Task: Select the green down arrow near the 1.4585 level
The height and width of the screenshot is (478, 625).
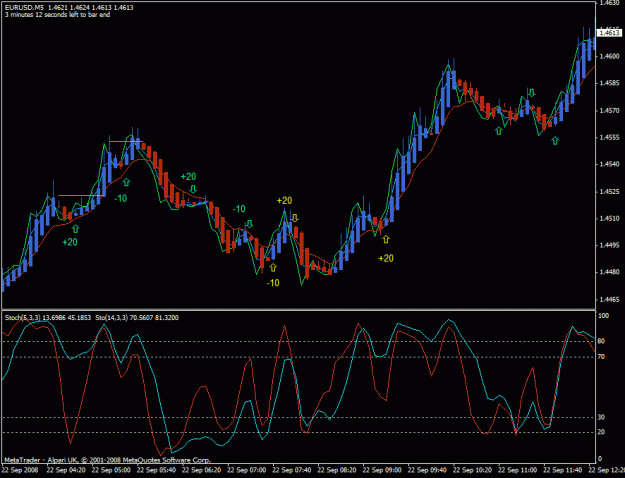Action: (x=532, y=93)
